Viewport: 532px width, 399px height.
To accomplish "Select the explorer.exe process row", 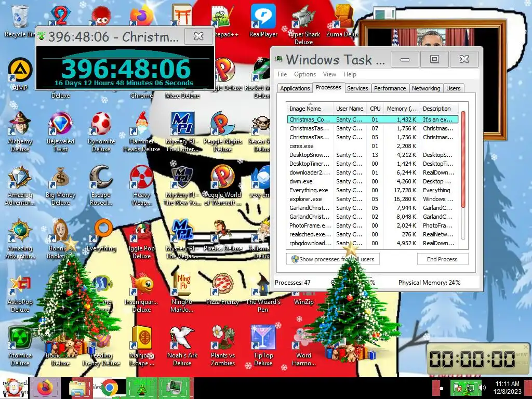I will click(x=373, y=199).
